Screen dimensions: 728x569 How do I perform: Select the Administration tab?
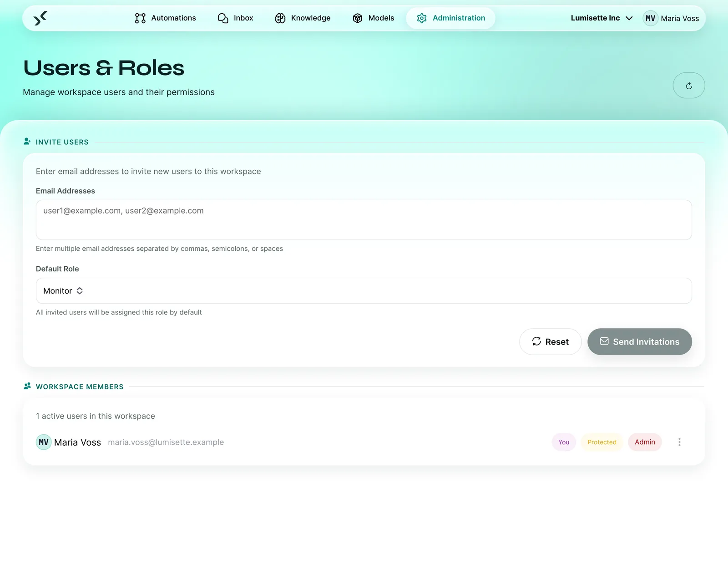(x=451, y=18)
